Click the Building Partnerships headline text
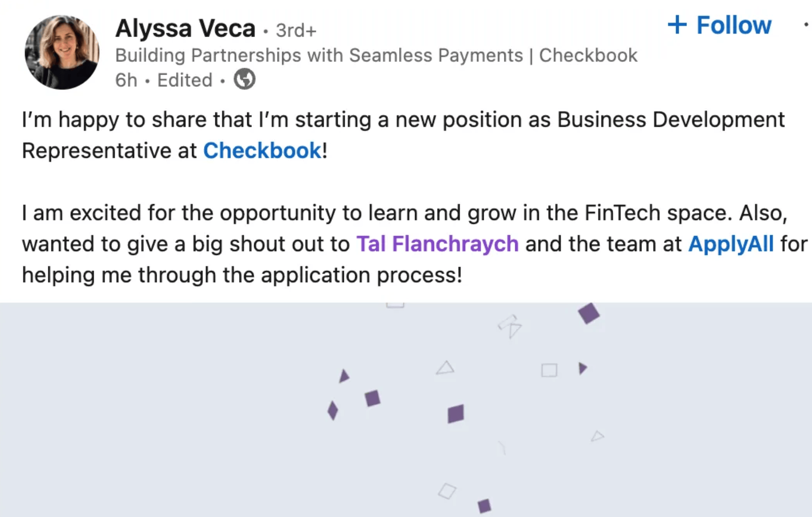This screenshot has height=517, width=812. click(376, 55)
